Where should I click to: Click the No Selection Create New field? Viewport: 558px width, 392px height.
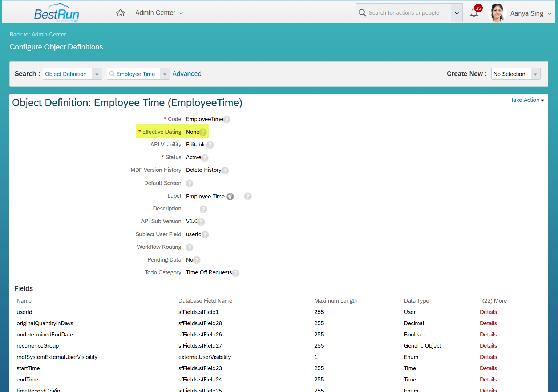[511, 74]
